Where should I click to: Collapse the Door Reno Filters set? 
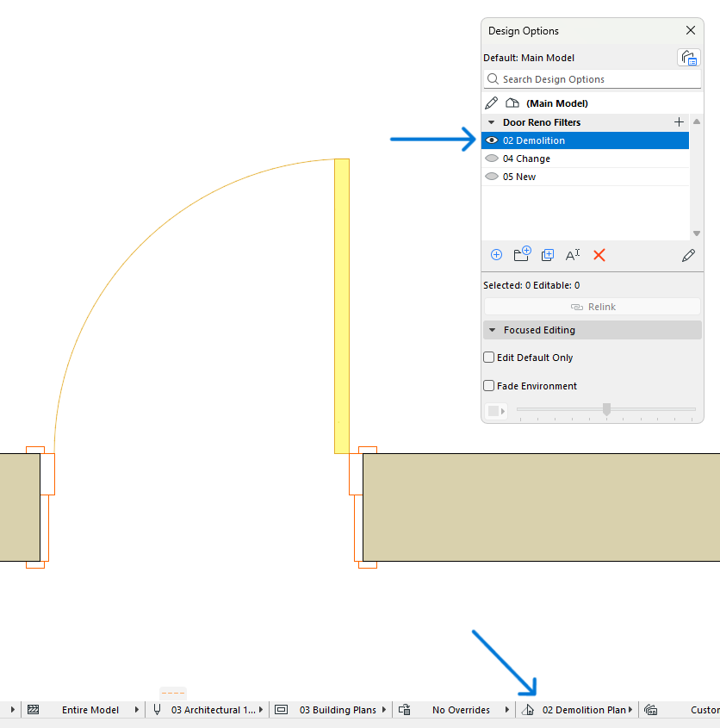[x=492, y=122]
